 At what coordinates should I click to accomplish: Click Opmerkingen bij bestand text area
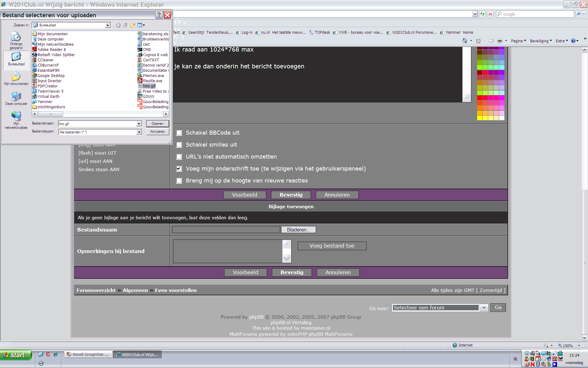(228, 251)
